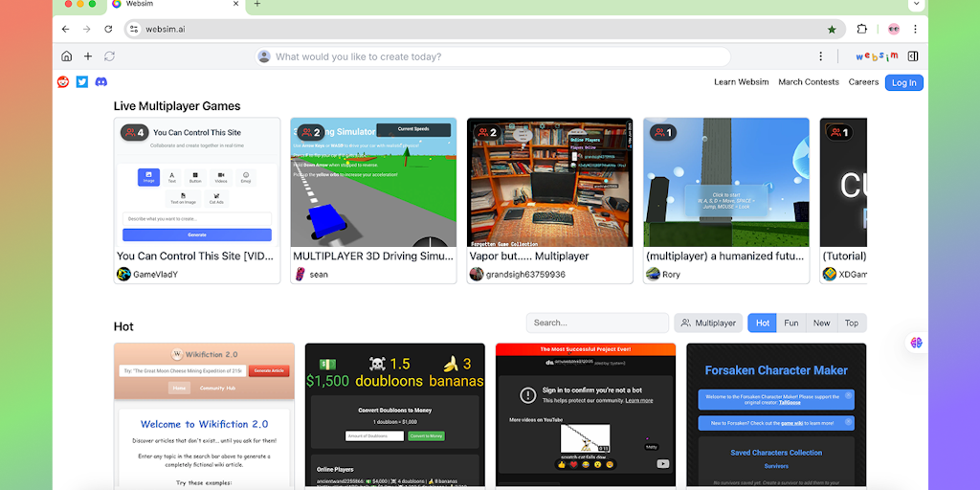Image resolution: width=980 pixels, height=490 pixels.
Task: Click the Rory author avatar
Action: (x=653, y=274)
